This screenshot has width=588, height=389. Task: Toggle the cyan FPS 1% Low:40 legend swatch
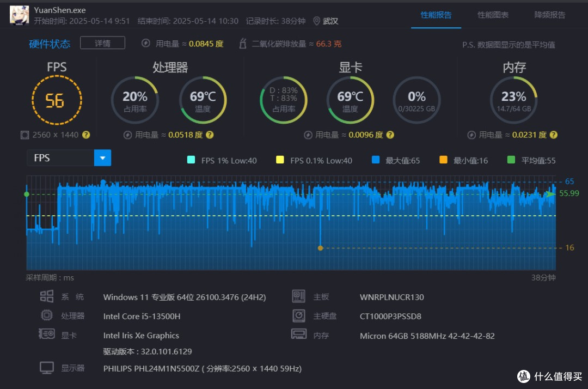[191, 160]
